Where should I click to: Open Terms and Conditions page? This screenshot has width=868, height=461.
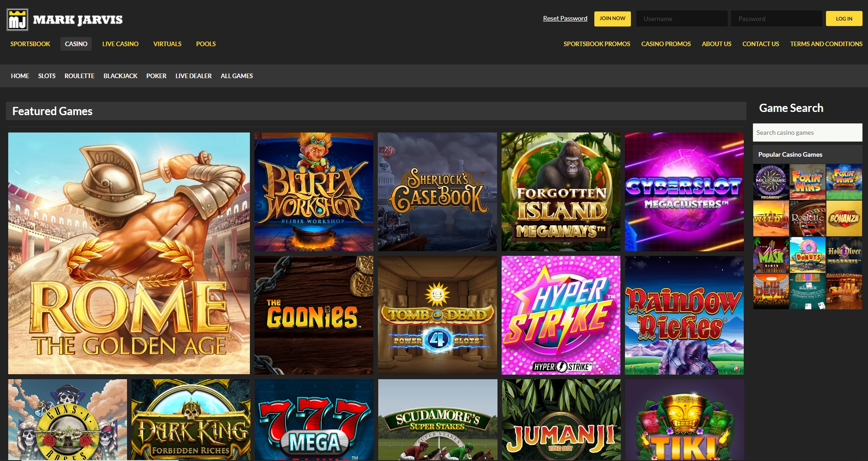tap(826, 44)
